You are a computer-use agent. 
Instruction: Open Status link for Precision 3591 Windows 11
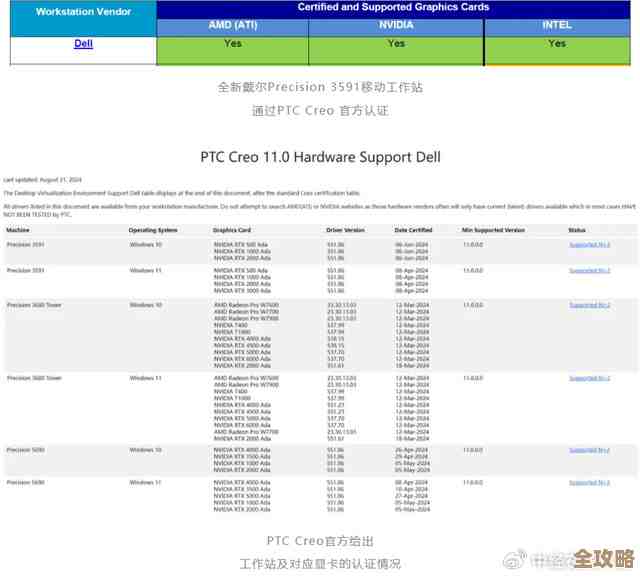coord(589,271)
